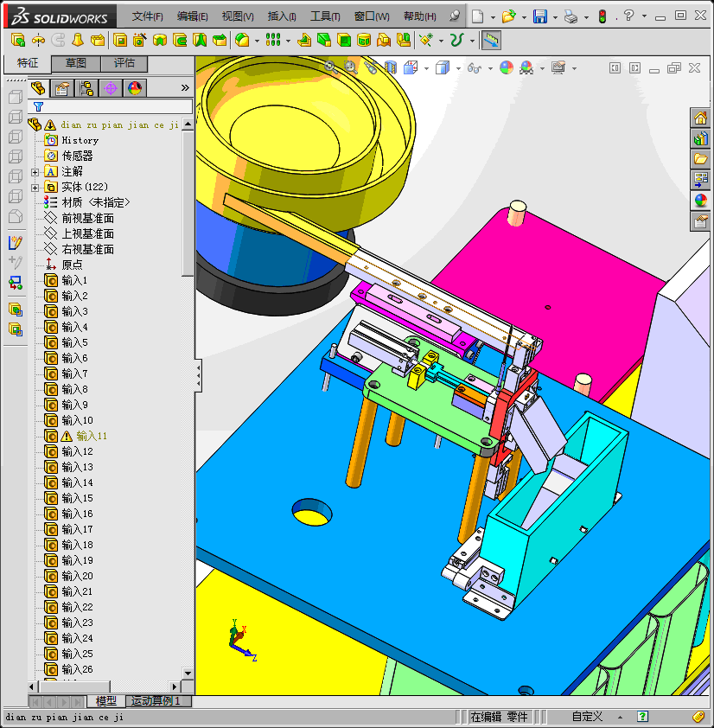This screenshot has height=728, width=714.
Task: Click the feature tree filter field
Action: [x=111, y=107]
